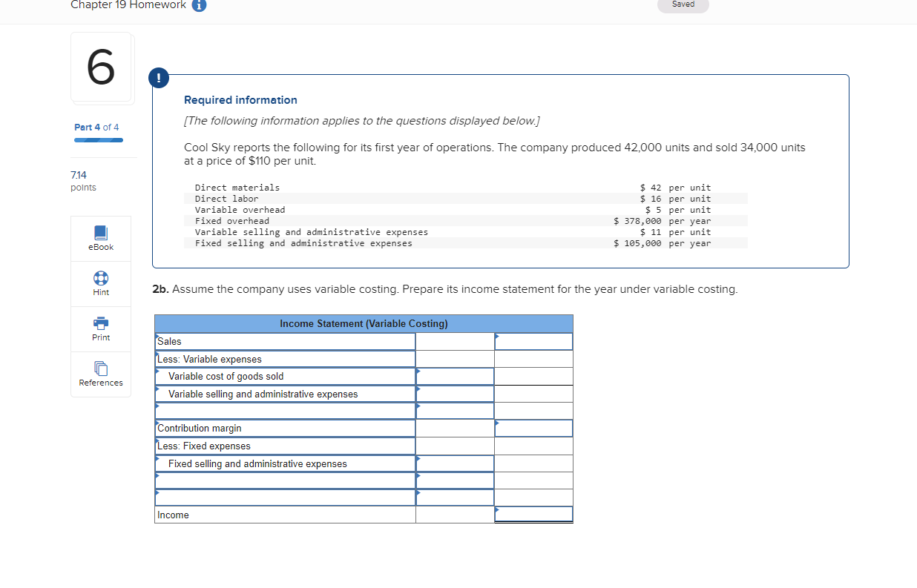Open the Variable selling and administrative expenses dropdown
Image resolution: width=917 pixels, height=588 pixels.
click(x=285, y=394)
